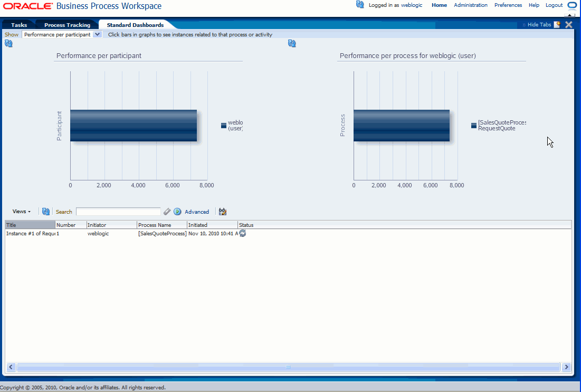Open the Show dashboard dropdown arrow
This screenshot has width=581, height=392.
pyautogui.click(x=97, y=34)
